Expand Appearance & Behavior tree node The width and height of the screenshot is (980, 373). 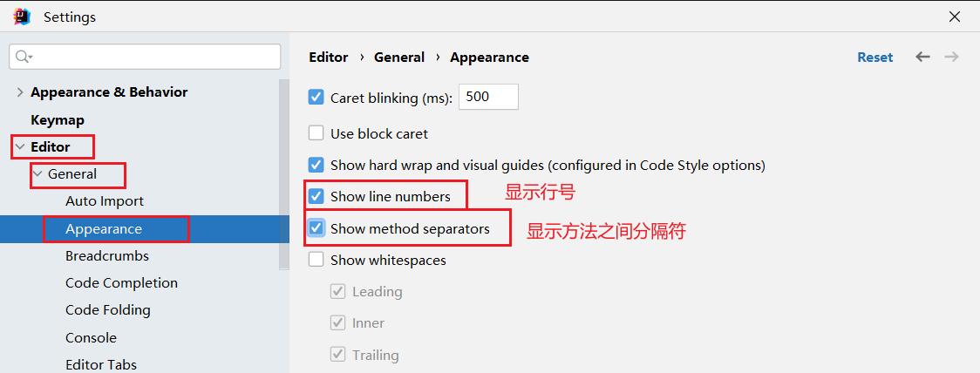[x=19, y=92]
